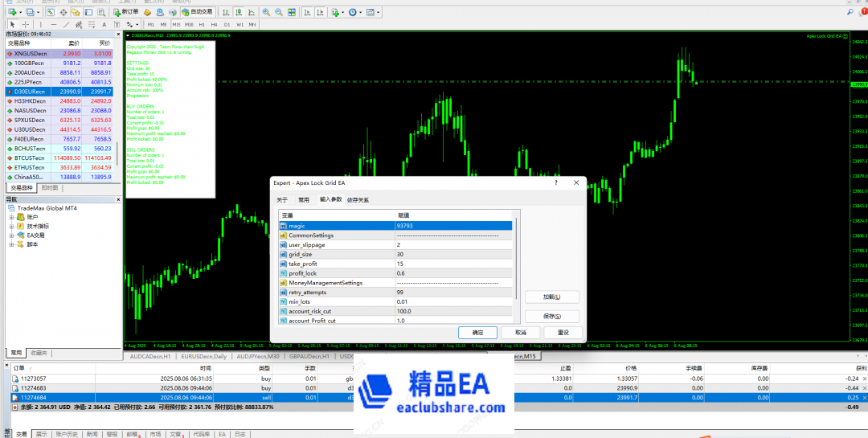Expand the 账户 (Accounts) tree node

(11, 217)
